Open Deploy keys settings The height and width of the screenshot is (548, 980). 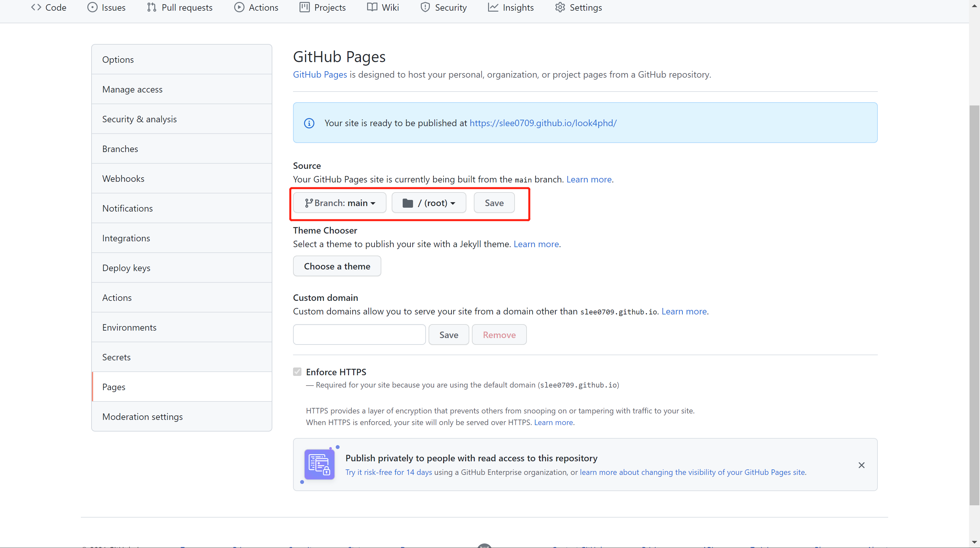point(181,268)
